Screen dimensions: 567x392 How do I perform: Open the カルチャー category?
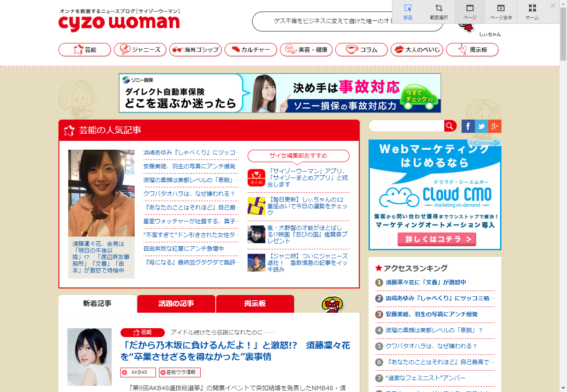tap(251, 50)
